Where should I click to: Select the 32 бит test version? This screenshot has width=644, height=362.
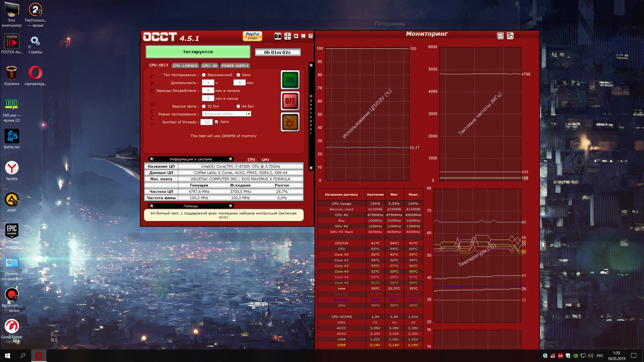(204, 106)
